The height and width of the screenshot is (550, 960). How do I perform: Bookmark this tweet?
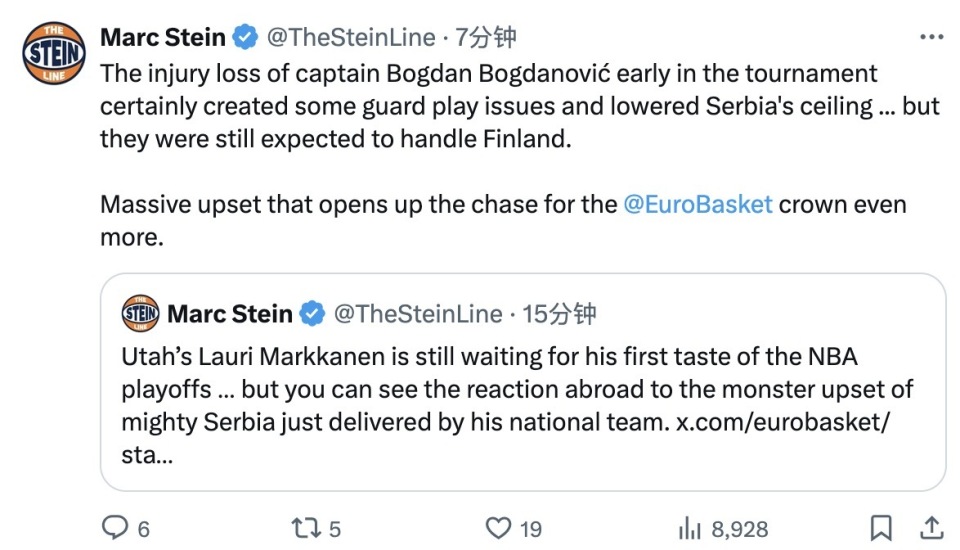coord(881,527)
